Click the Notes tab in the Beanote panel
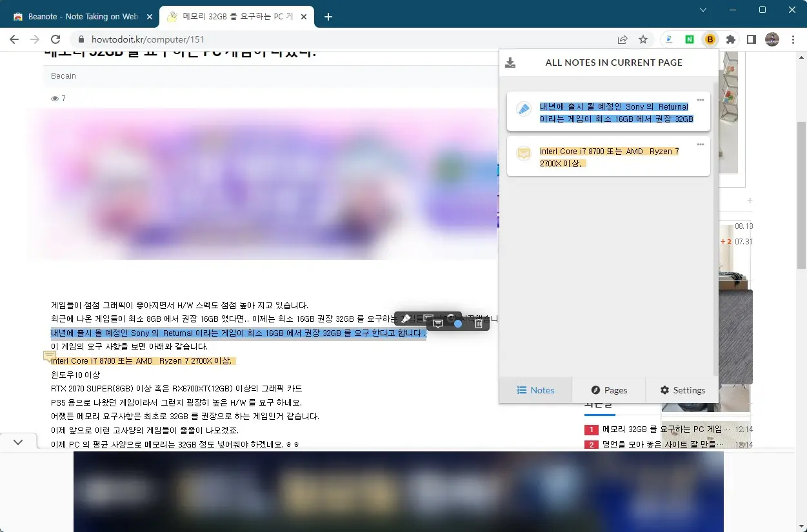This screenshot has width=807, height=532. [536, 389]
